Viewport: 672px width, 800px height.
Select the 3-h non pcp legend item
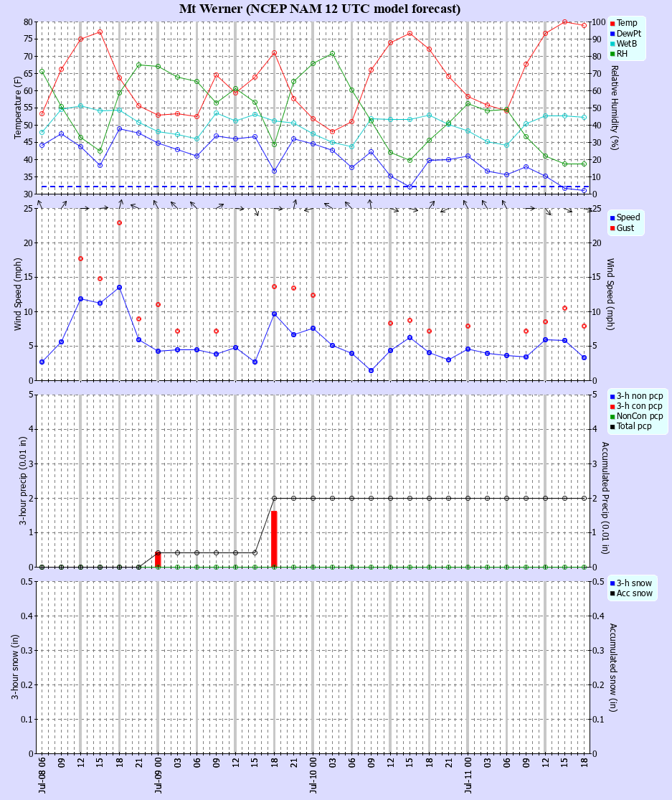pyautogui.click(x=636, y=396)
